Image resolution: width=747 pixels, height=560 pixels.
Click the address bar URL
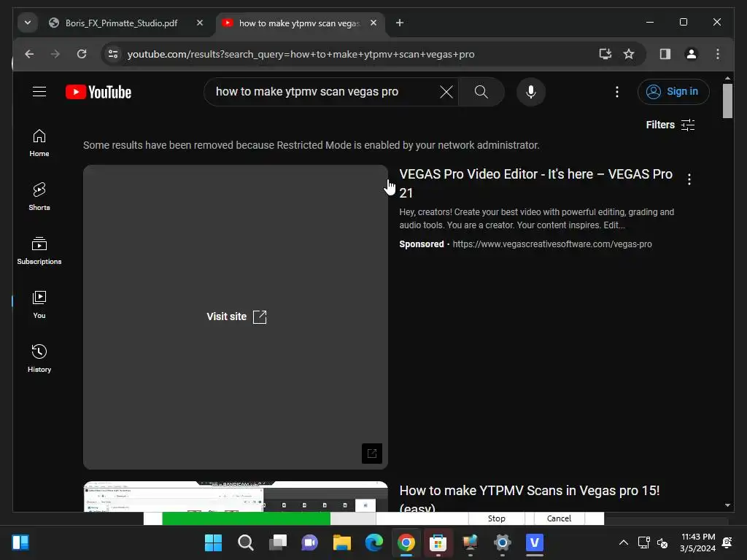(301, 54)
